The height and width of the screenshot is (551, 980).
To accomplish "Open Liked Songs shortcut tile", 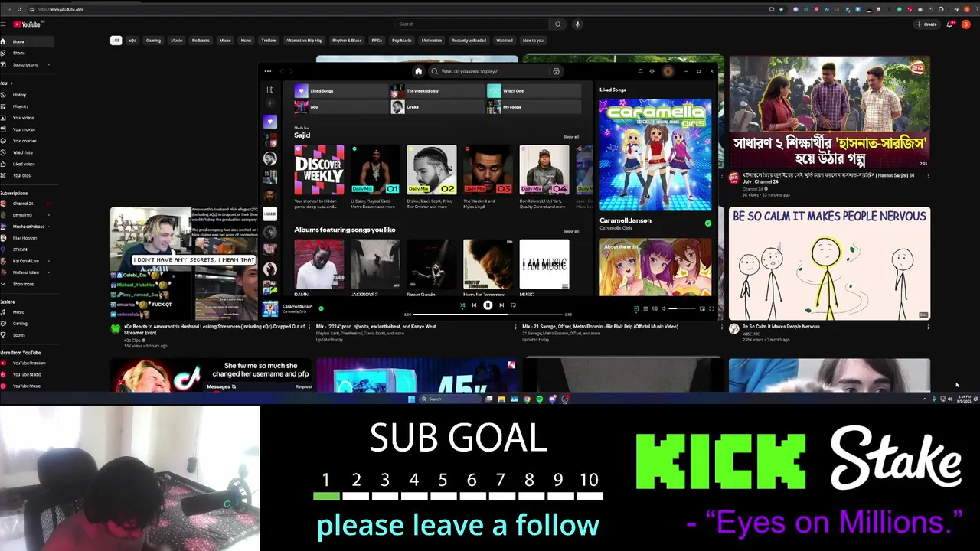I will click(x=341, y=91).
